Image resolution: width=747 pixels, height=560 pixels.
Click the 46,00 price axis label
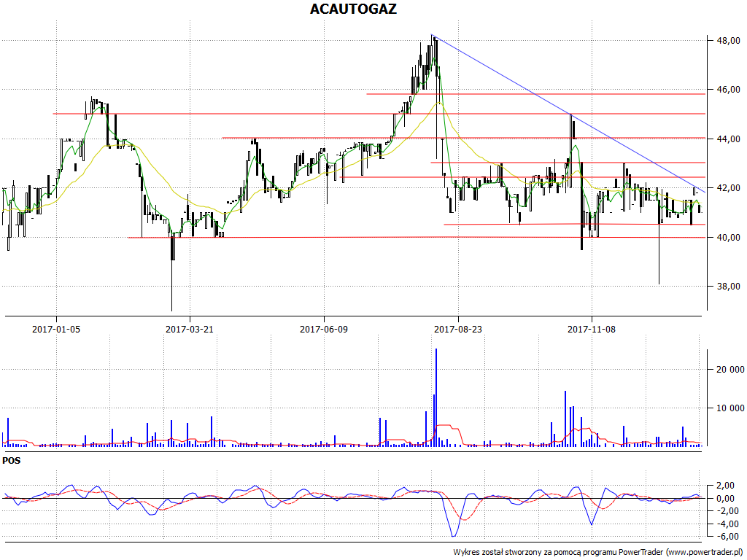click(x=729, y=90)
